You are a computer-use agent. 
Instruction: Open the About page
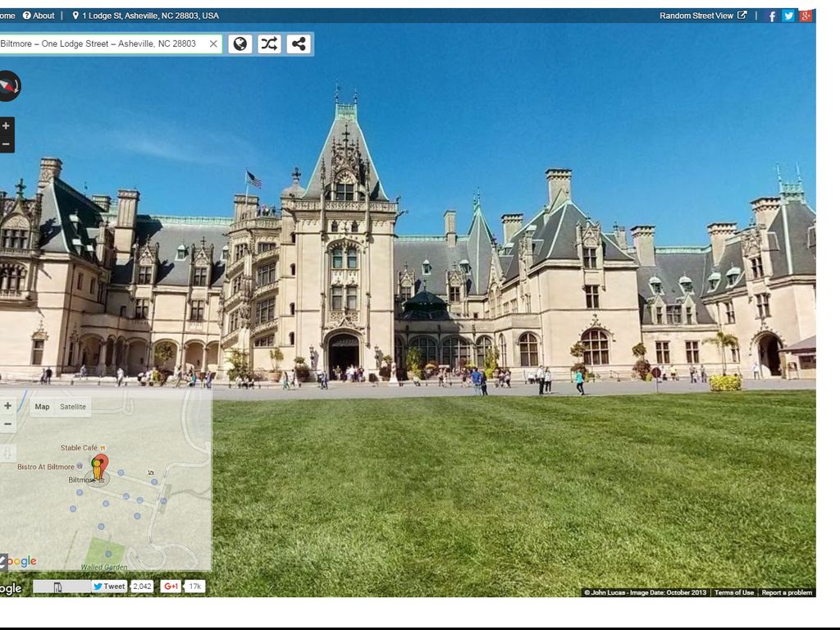click(x=39, y=16)
